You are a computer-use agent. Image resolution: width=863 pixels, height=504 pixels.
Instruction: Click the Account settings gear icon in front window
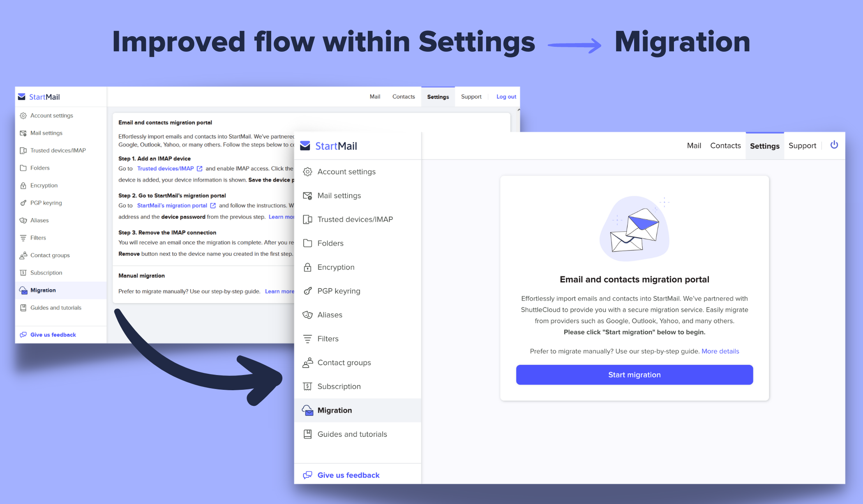point(307,172)
